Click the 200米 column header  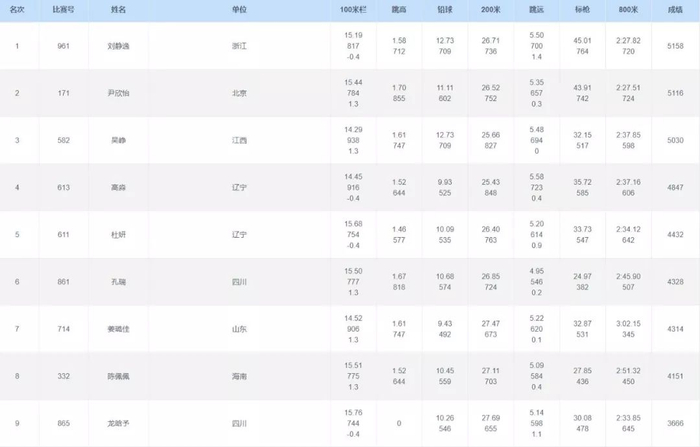[490, 8]
